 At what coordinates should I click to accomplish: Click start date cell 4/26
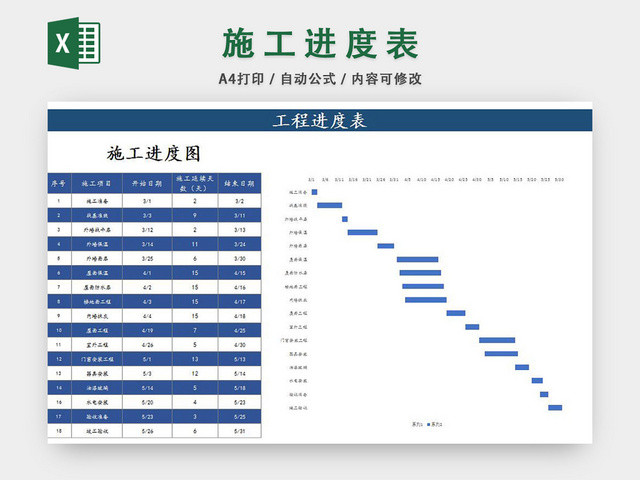147,345
